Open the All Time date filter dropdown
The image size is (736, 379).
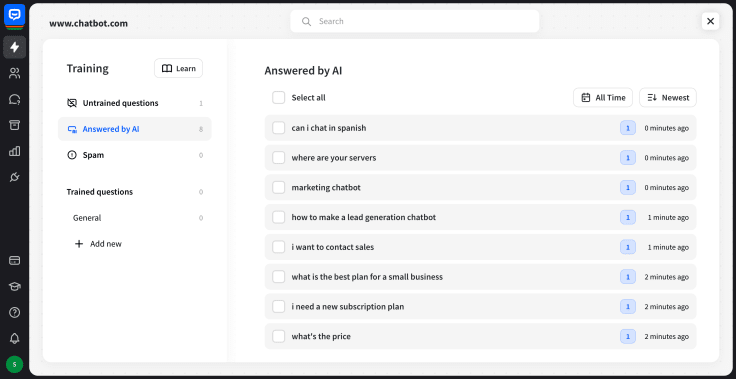click(603, 98)
